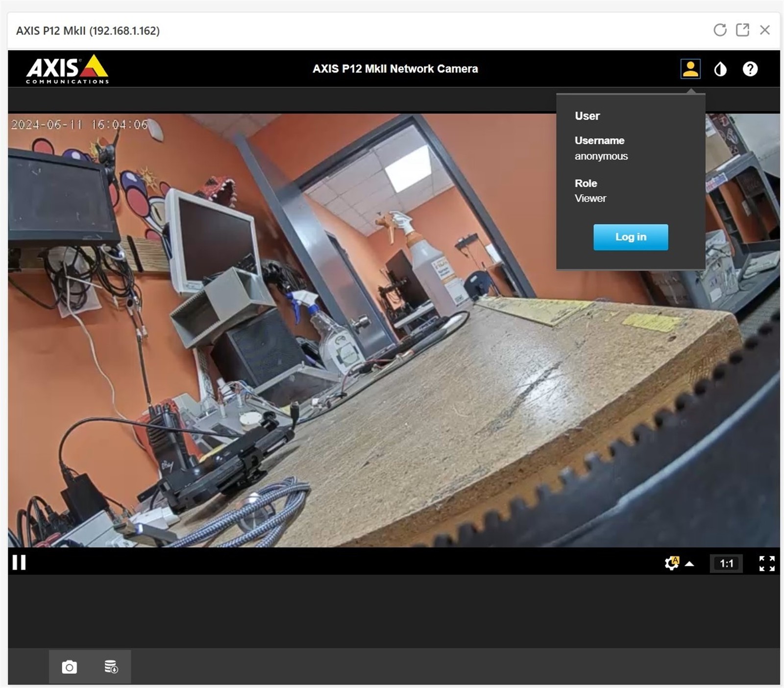Select the 'anonymous' username text

coord(601,156)
